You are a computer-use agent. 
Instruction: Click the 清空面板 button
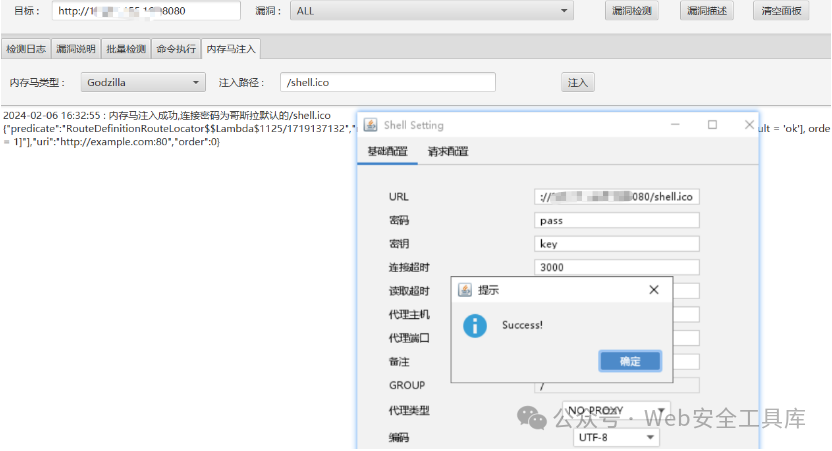pos(781,11)
